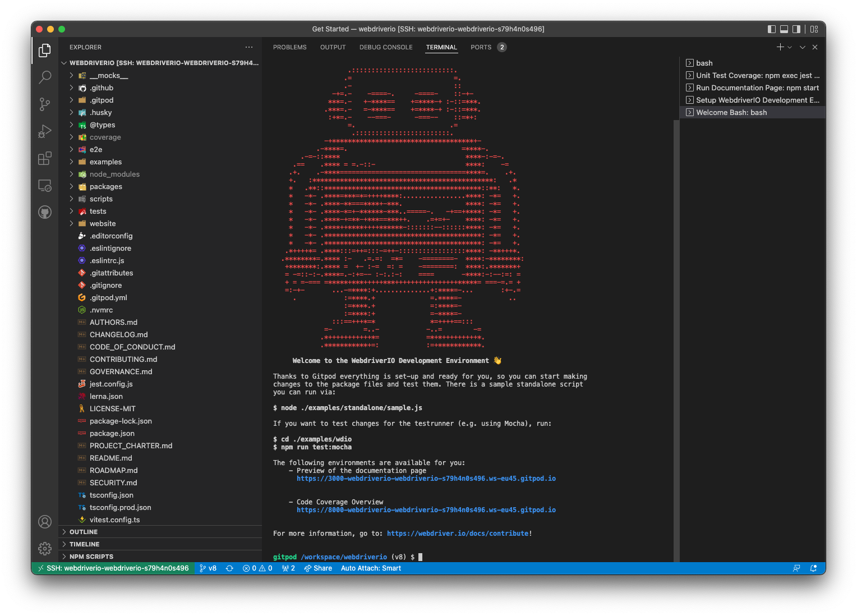Click the SSH remote indicator in status bar
Image resolution: width=857 pixels, height=616 pixels.
pos(113,568)
